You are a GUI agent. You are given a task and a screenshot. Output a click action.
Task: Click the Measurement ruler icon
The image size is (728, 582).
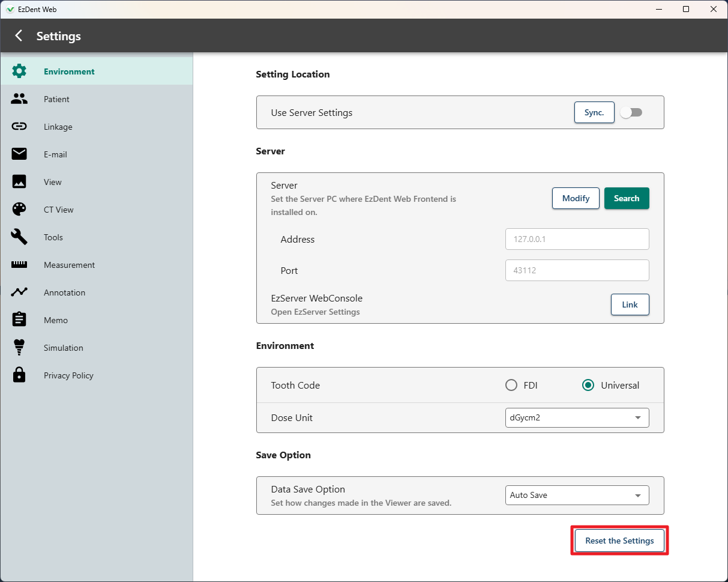click(x=19, y=265)
